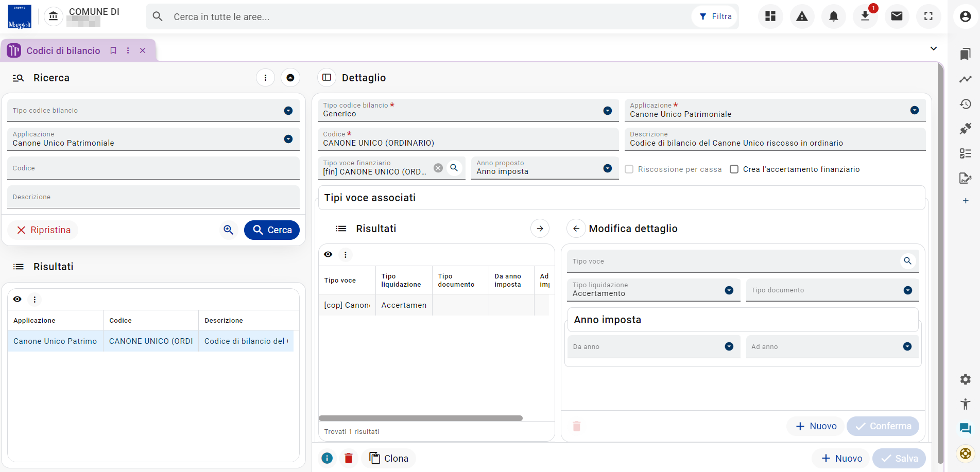Open settings gear in right sidebar

[966, 379]
